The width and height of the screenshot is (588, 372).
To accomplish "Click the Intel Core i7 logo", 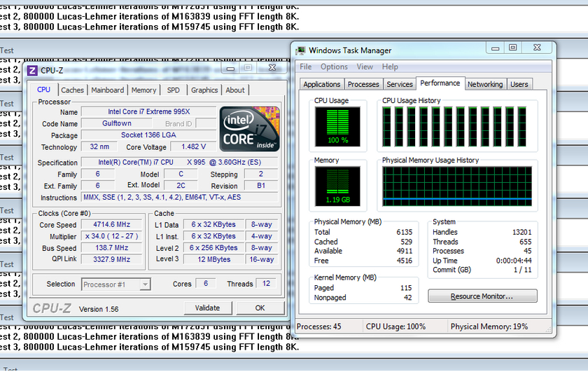I will [x=249, y=129].
